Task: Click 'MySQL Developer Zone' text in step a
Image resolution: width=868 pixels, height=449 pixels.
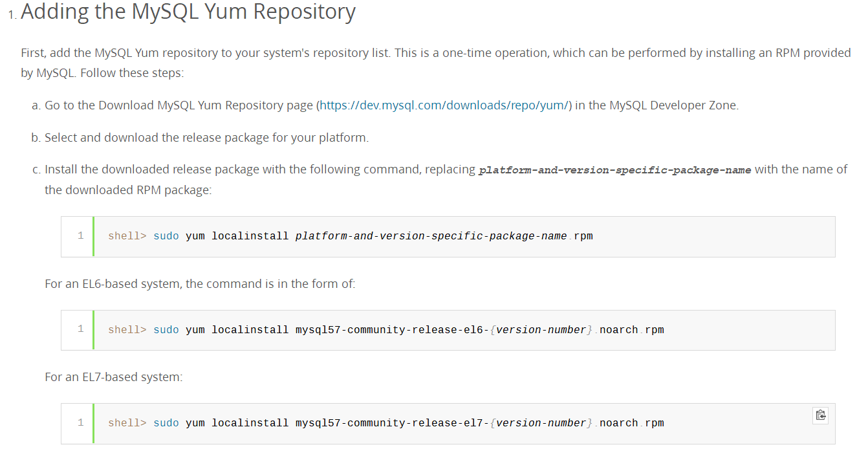Action: point(673,105)
